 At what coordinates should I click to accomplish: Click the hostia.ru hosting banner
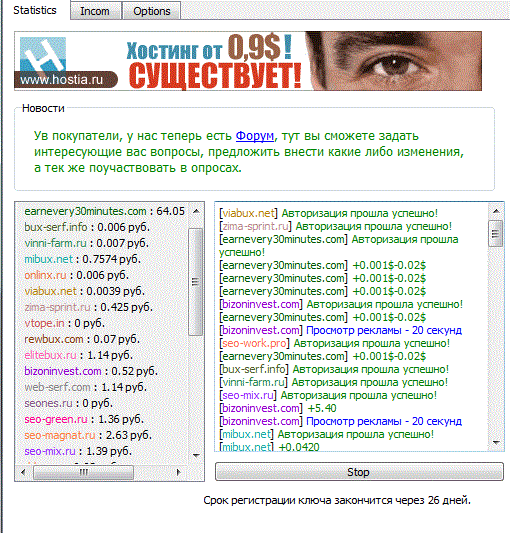248,61
